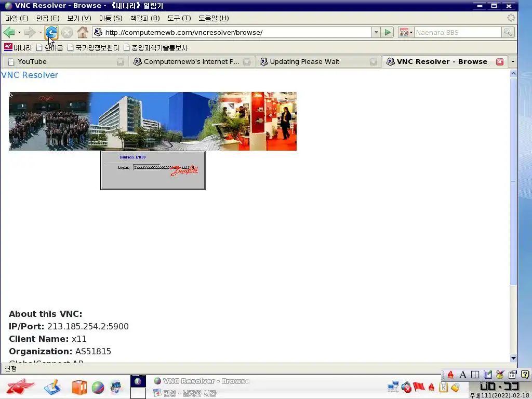Open the orange file manager icon
The image size is (532, 399).
click(x=79, y=387)
